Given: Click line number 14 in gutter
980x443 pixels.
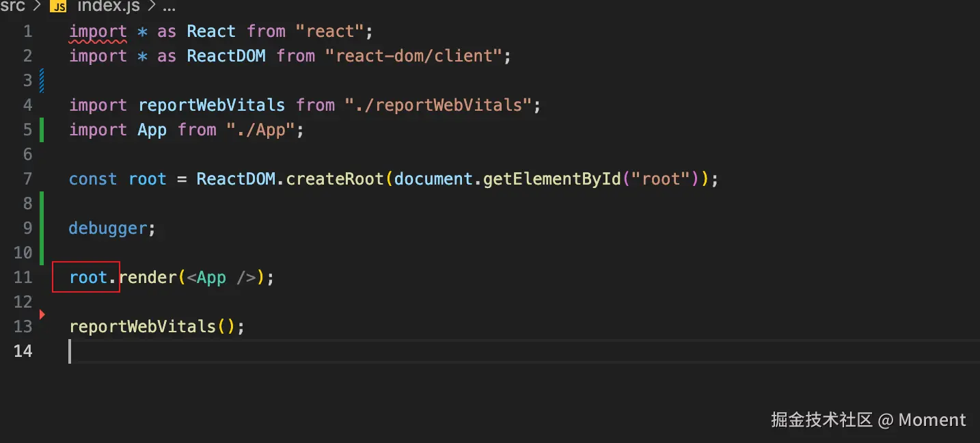Looking at the screenshot, I should point(23,351).
